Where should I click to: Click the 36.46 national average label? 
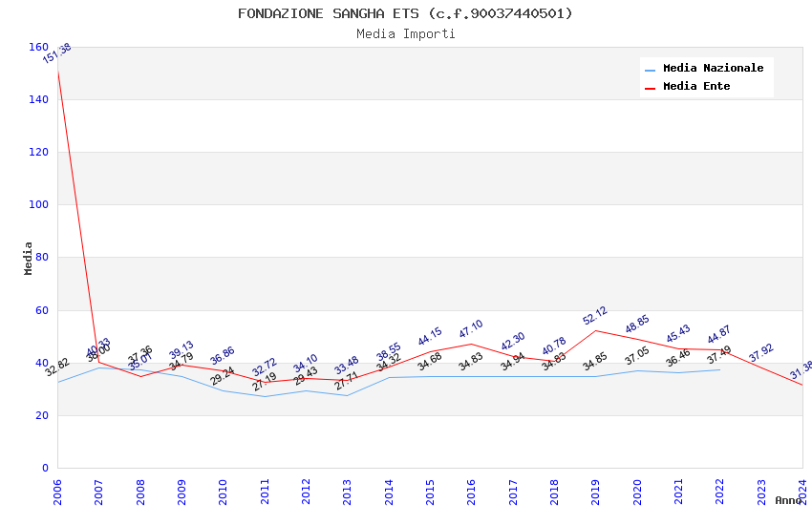678,358
